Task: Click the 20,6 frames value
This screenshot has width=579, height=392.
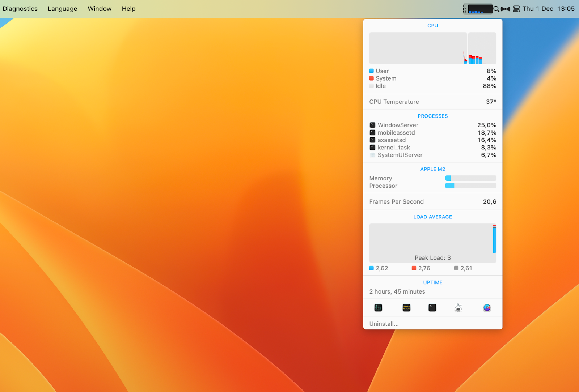Action: [x=490, y=201]
